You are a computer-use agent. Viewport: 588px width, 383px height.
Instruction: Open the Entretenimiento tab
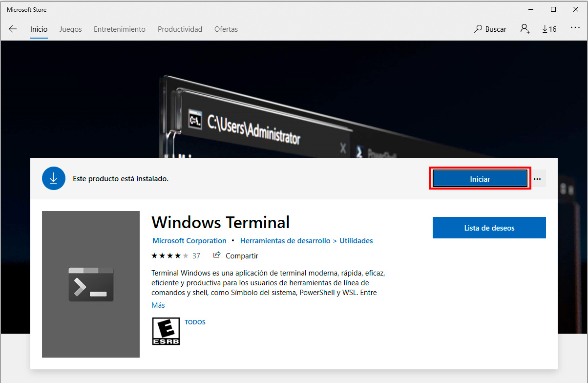[120, 29]
